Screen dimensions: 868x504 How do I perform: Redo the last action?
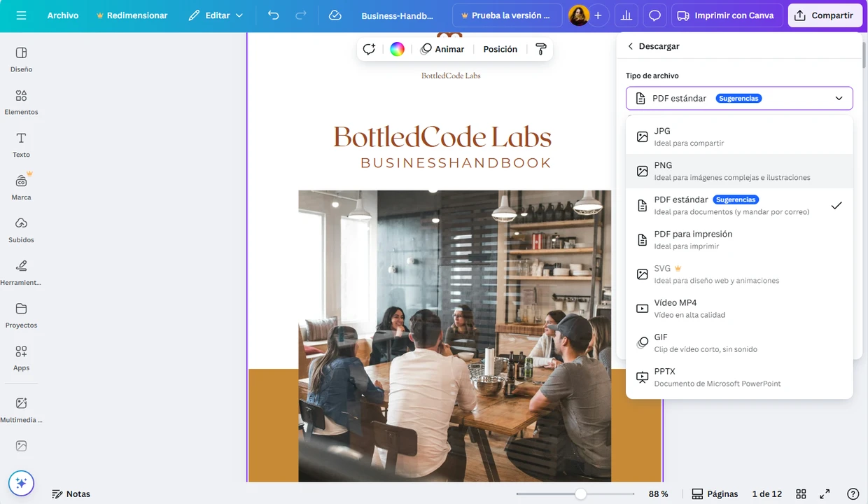click(x=301, y=15)
